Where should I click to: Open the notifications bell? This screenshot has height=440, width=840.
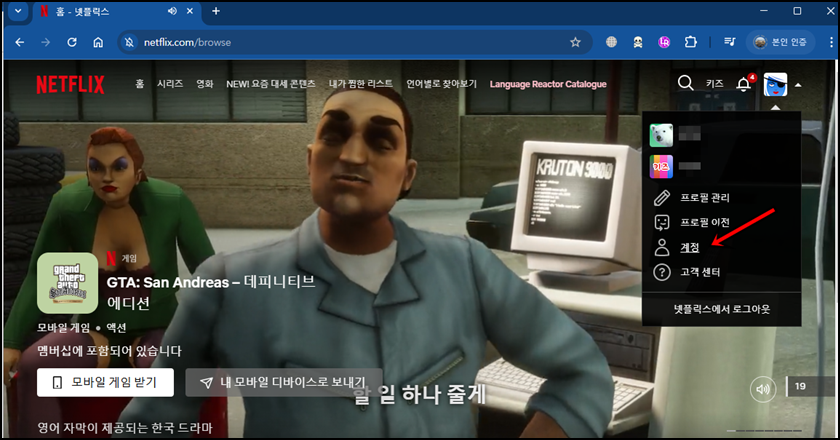[744, 84]
